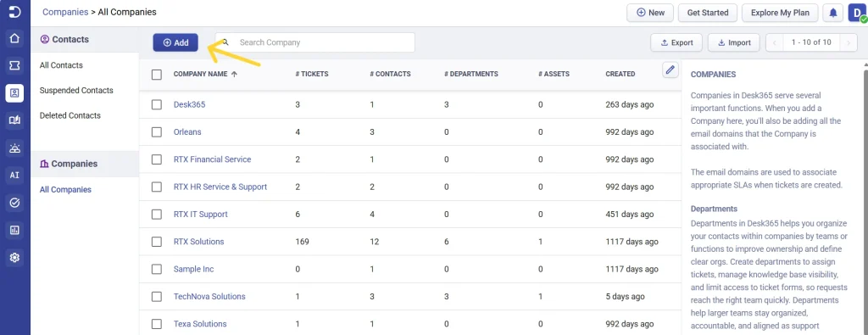The image size is (868, 335).
Task: Open the Orleans company link
Action: tap(187, 131)
